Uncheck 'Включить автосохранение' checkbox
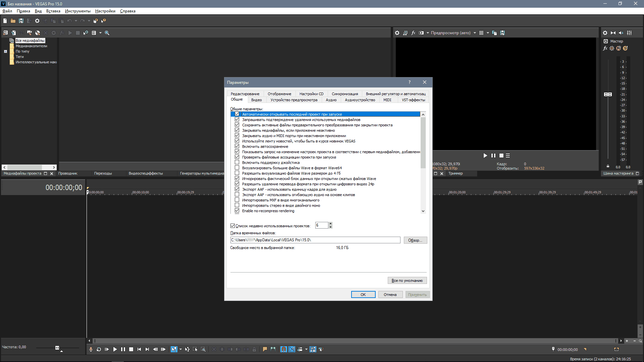Image resolution: width=644 pixels, height=362 pixels. pos(237,146)
